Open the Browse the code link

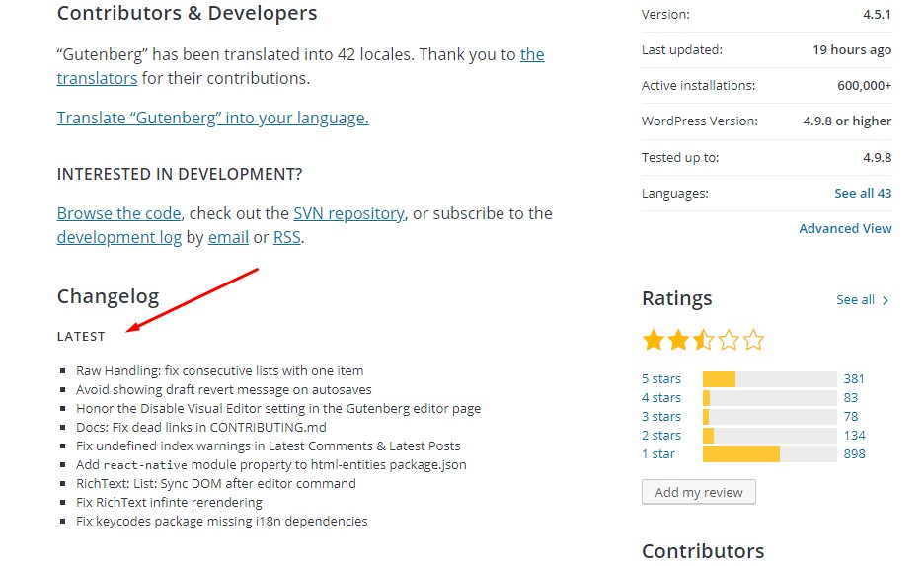pos(119,213)
